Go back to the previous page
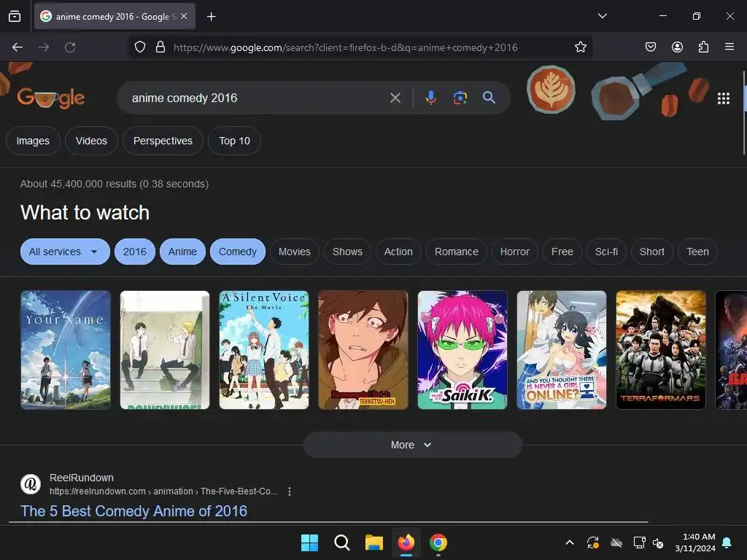This screenshot has width=747, height=560. pos(18,47)
